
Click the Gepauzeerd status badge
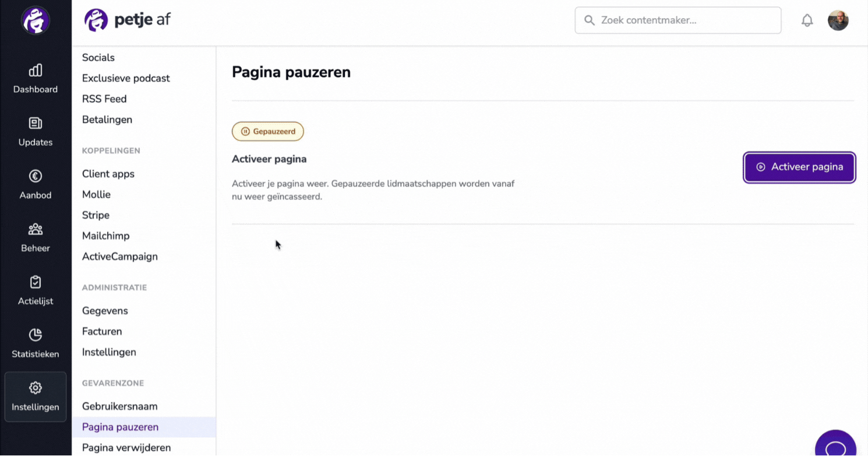click(x=268, y=131)
